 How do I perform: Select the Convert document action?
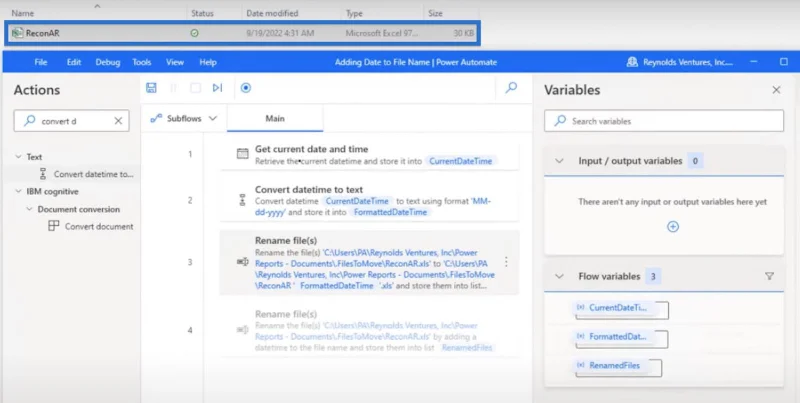click(x=99, y=226)
